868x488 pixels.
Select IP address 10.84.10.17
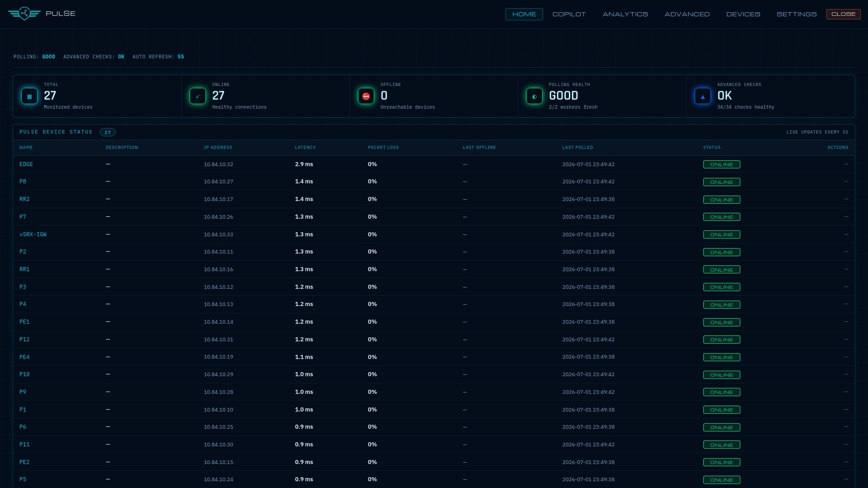[219, 199]
